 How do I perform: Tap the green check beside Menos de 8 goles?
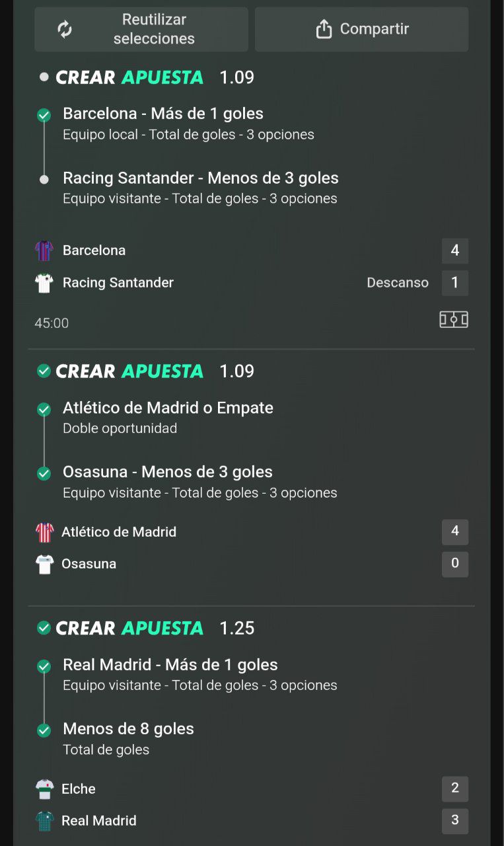[x=44, y=730]
